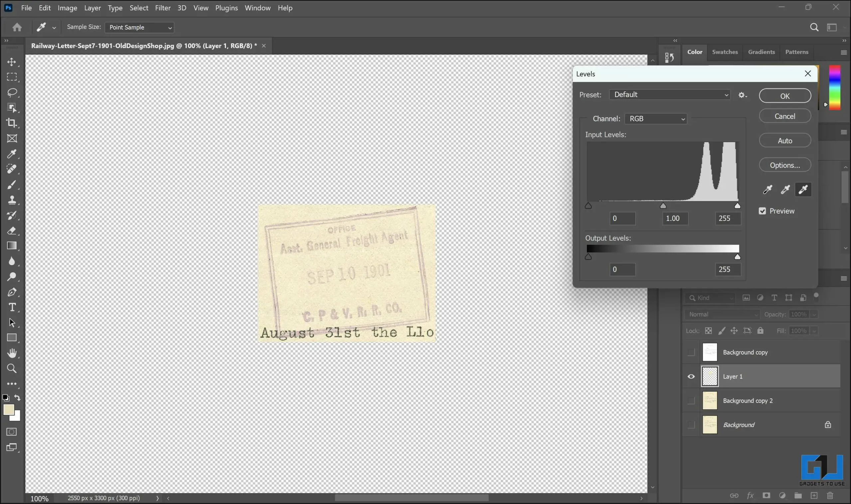851x504 pixels.
Task: Select the Pen tool
Action: 12,292
